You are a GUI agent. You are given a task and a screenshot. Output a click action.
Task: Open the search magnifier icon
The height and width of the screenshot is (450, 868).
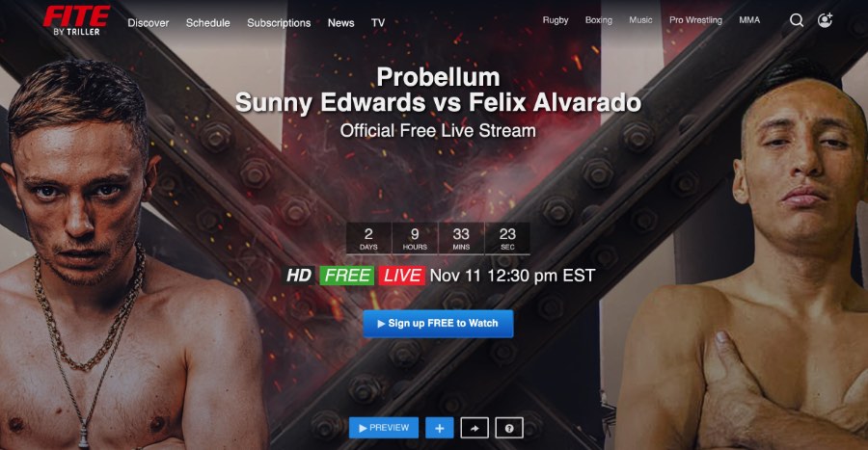797,20
